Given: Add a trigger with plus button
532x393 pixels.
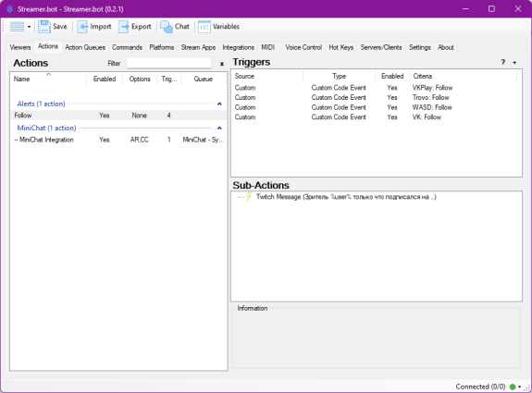Looking at the screenshot, I should coord(514,62).
